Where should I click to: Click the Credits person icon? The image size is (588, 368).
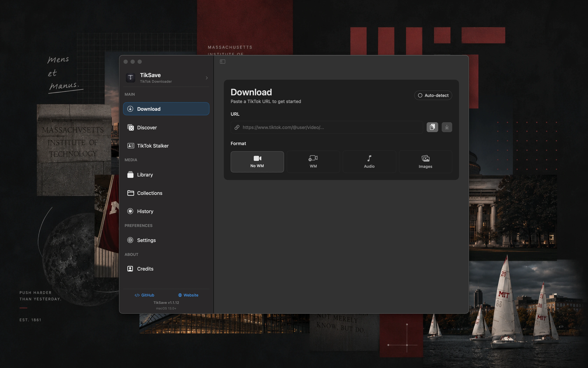(x=130, y=269)
